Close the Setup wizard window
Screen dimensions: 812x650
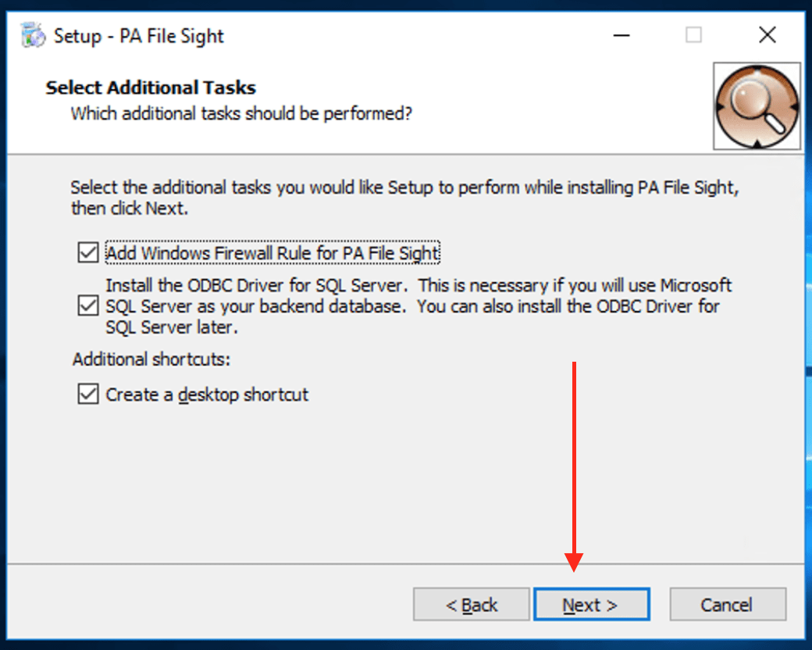pyautogui.click(x=767, y=36)
